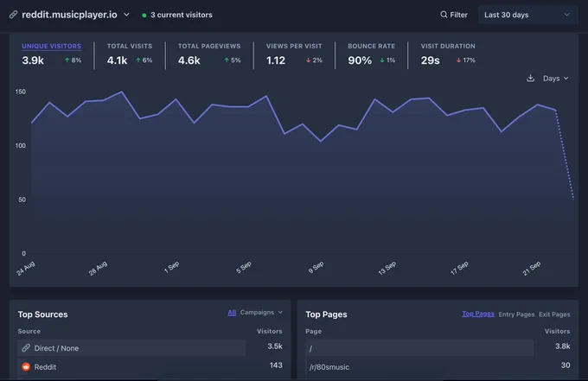This screenshot has width=588, height=381.
Task: Click the 90% bounce rate value
Action: point(360,60)
